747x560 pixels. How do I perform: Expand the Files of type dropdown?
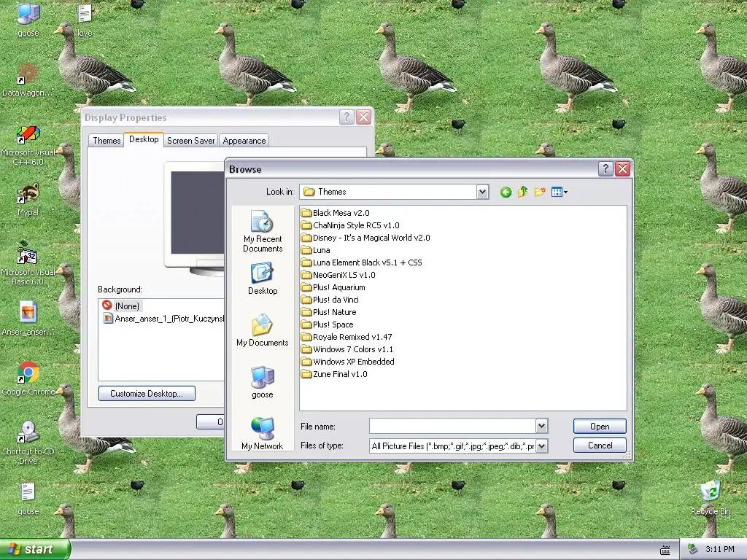[x=542, y=446]
